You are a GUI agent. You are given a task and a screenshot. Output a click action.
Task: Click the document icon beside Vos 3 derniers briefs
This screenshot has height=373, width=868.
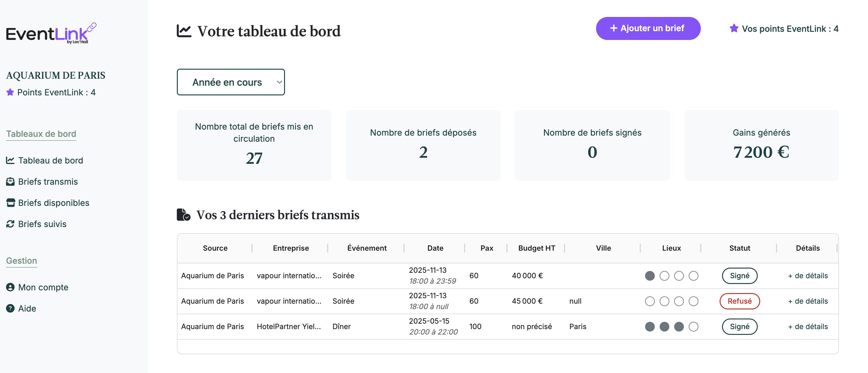pos(184,215)
